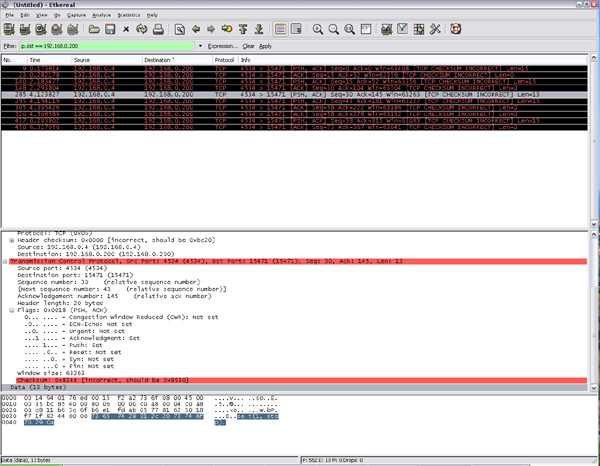Open the filter history dropdown arrow
The width and height of the screenshot is (600, 466).
click(x=200, y=46)
